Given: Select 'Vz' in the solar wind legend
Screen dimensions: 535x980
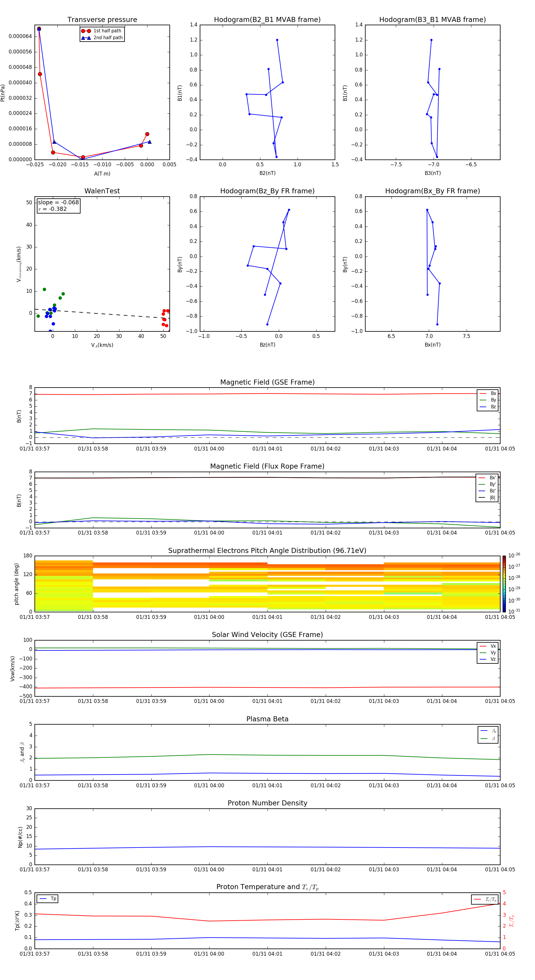Looking at the screenshot, I should coord(488,659).
